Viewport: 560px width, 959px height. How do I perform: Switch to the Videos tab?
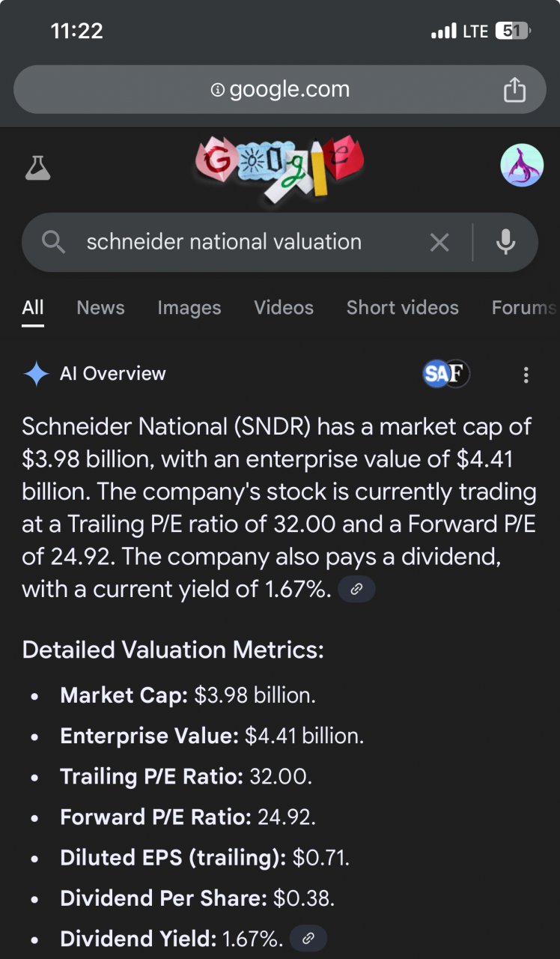point(284,307)
